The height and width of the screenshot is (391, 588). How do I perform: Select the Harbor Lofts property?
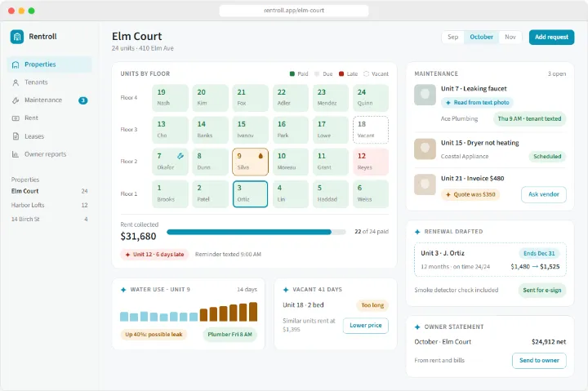50,205
